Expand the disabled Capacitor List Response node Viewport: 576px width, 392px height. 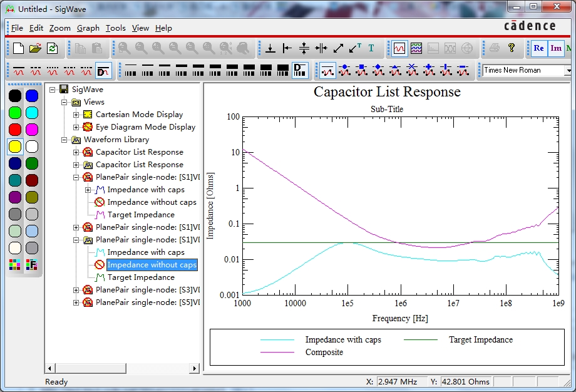coord(76,152)
